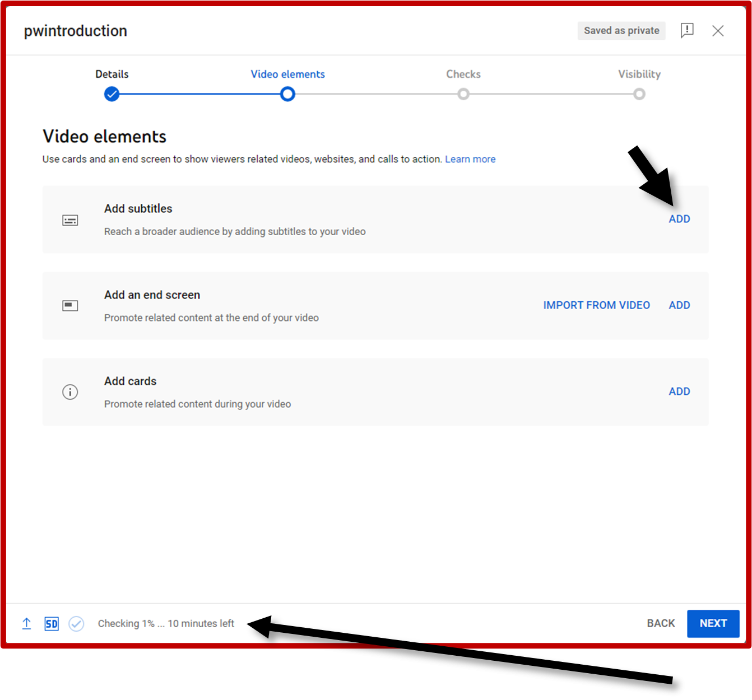Click 'Reach a broader audience' description text

pos(235,231)
